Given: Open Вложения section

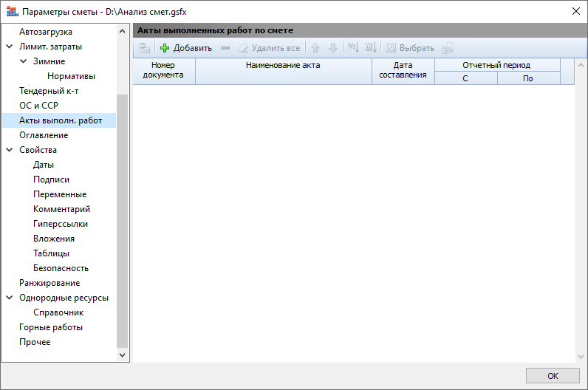Looking at the screenshot, I should pyautogui.click(x=54, y=239).
